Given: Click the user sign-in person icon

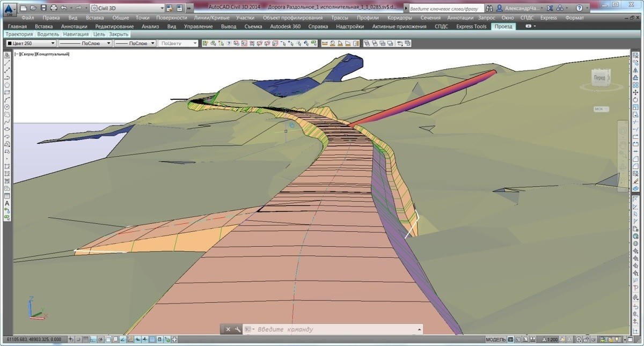Looking at the screenshot, I should (x=500, y=9).
